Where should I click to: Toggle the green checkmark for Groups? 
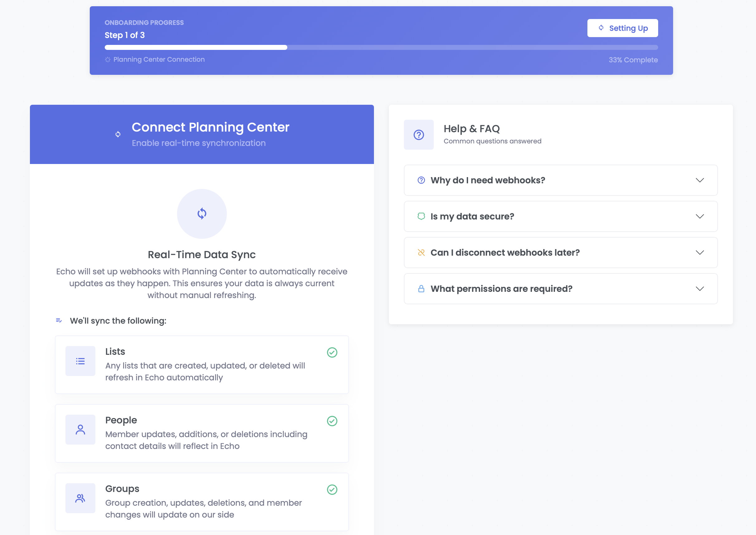coord(332,489)
